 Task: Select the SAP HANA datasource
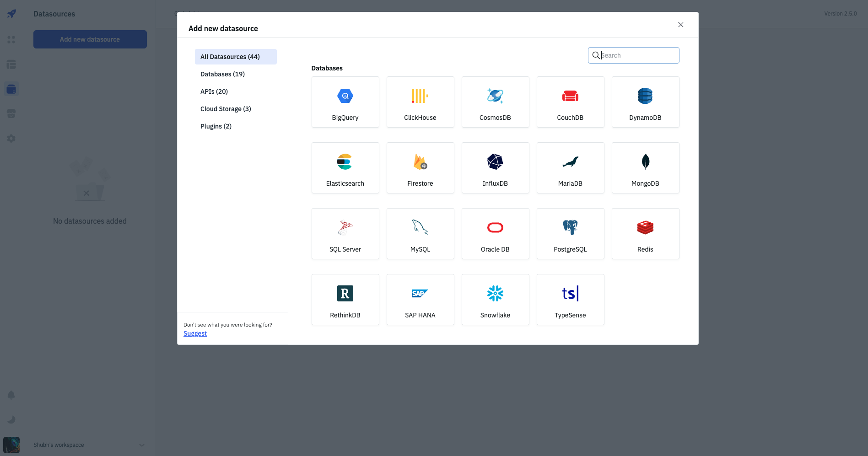click(420, 300)
